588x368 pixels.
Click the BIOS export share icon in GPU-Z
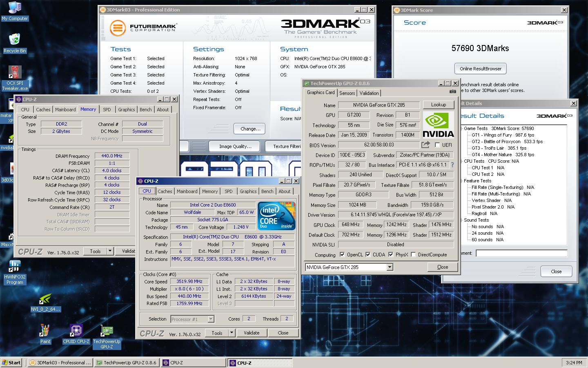point(425,145)
